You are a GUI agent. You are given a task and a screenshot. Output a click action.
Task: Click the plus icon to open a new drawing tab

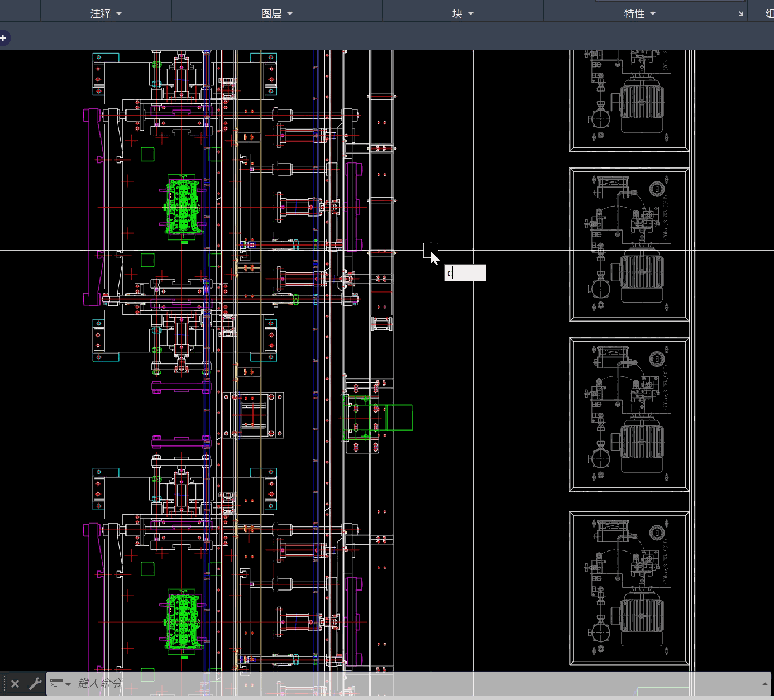tap(3, 38)
